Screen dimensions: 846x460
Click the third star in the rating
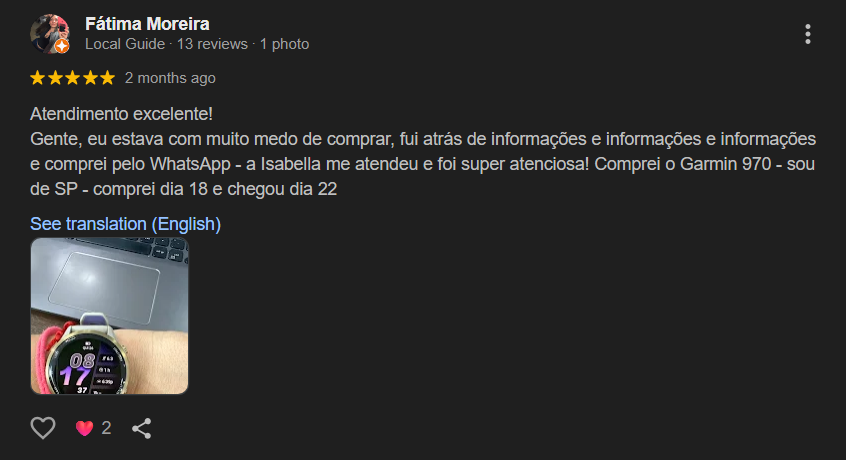pos(73,78)
